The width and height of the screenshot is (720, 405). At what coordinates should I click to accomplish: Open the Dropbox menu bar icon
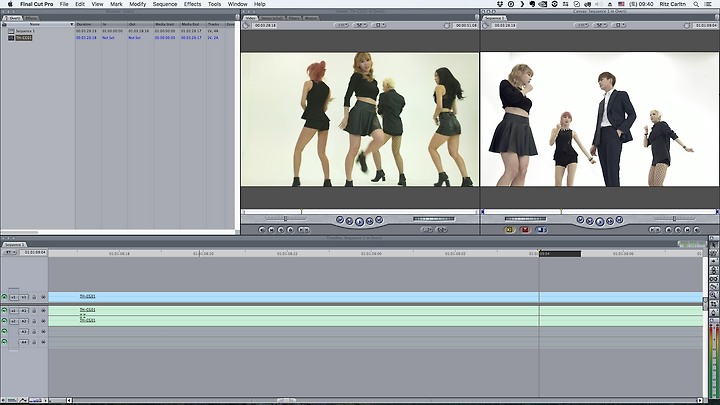500,4
